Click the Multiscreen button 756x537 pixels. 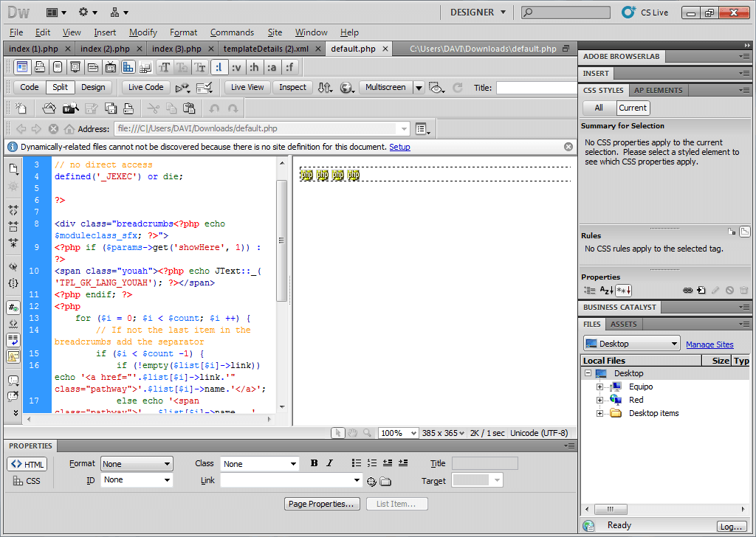[x=385, y=87]
